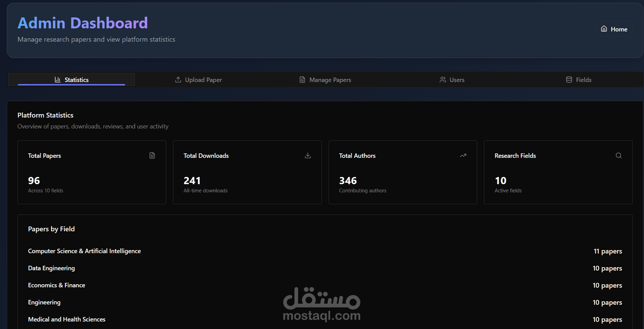Viewport: 644px width, 329px height.
Task: Switch to the Upload Paper tab
Action: click(198, 80)
